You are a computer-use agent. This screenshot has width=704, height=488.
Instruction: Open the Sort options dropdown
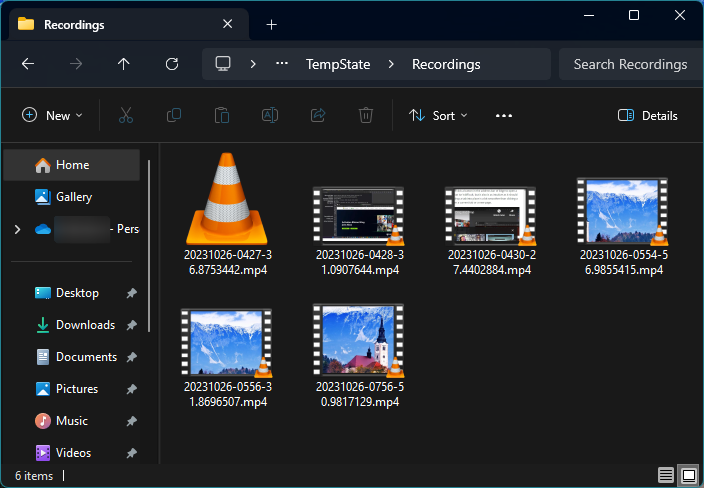pos(438,115)
